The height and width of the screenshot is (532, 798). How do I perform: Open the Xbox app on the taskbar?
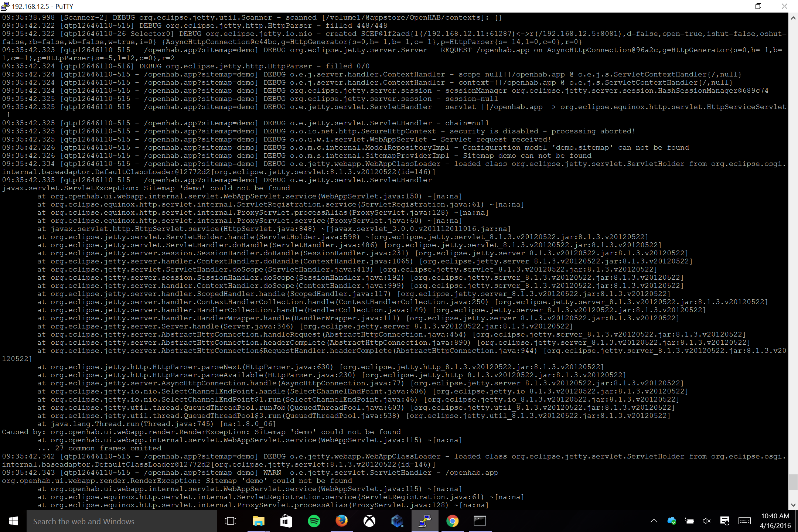tap(369, 521)
